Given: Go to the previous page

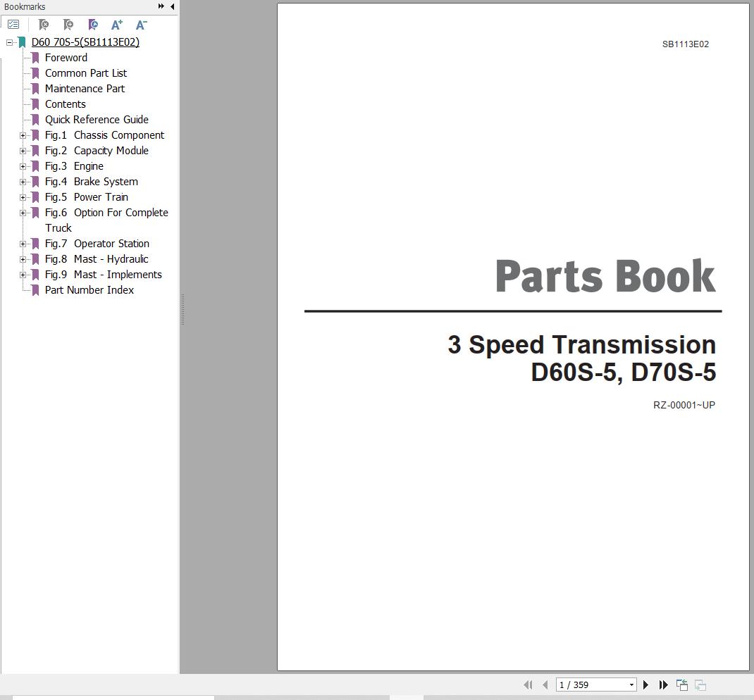Looking at the screenshot, I should coord(545,685).
